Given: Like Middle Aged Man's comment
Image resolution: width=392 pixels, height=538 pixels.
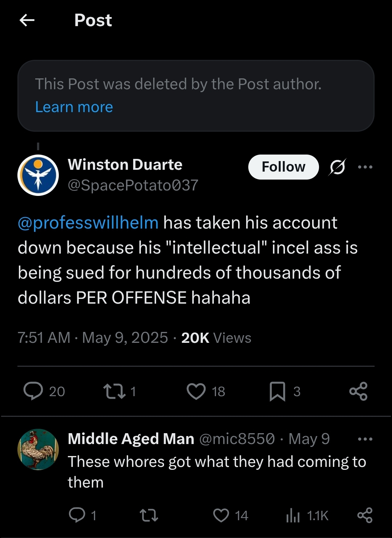Looking at the screenshot, I should click(221, 515).
